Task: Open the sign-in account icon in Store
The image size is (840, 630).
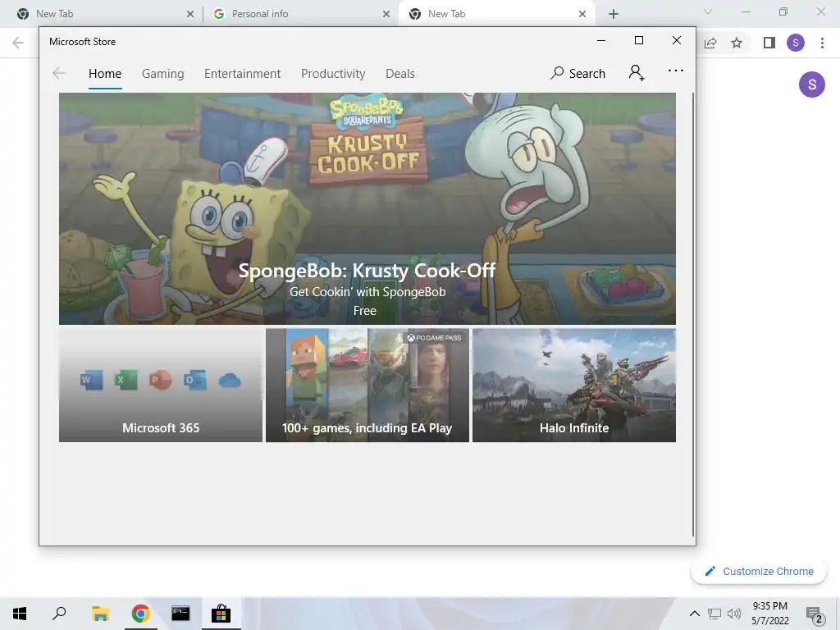Action: click(x=637, y=72)
